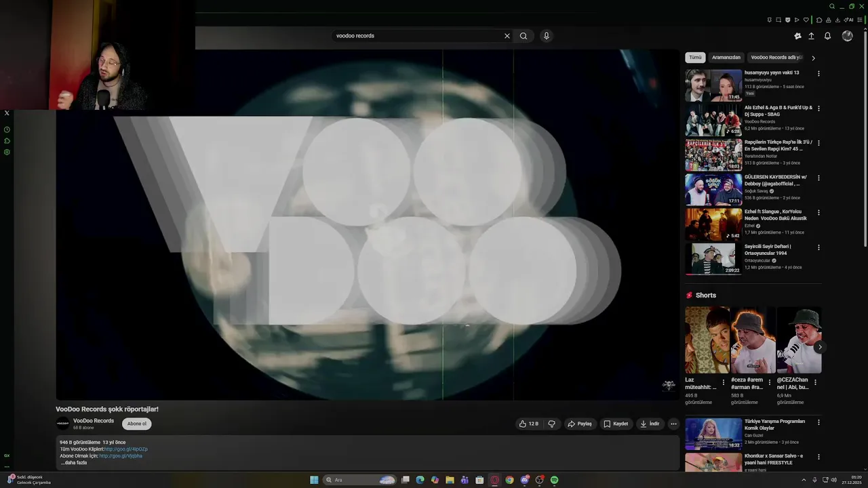Viewport: 868px width, 488px height.
Task: Open the Paylaş share dialog
Action: 580,424
